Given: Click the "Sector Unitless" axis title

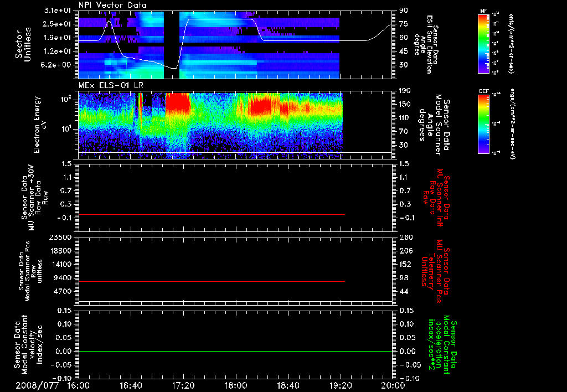Looking at the screenshot, I should click(x=23, y=44).
